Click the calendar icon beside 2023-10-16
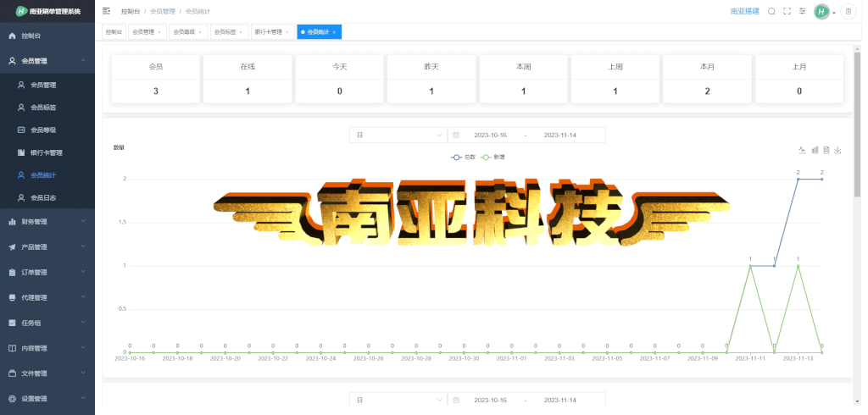The width and height of the screenshot is (868, 415). [x=456, y=135]
